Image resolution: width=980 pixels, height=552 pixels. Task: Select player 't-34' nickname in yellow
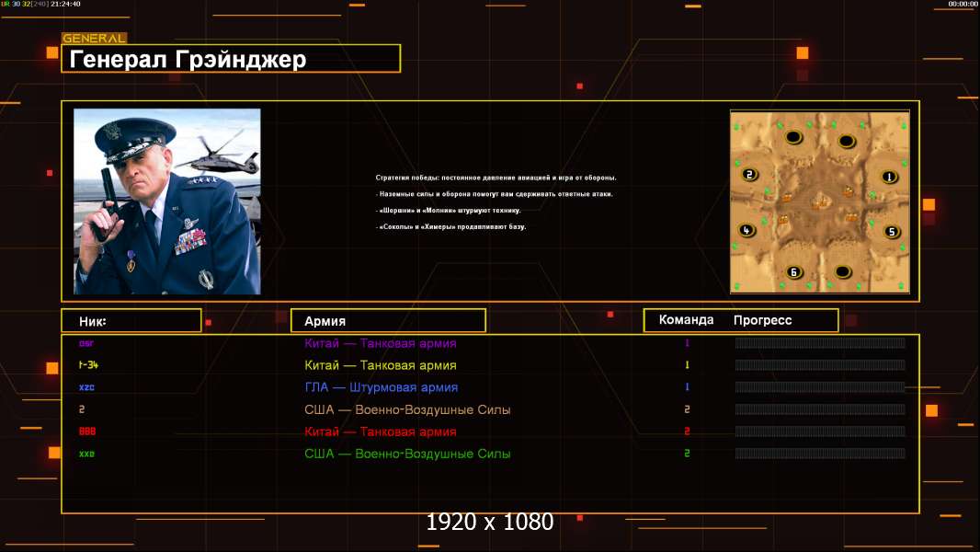[87, 365]
